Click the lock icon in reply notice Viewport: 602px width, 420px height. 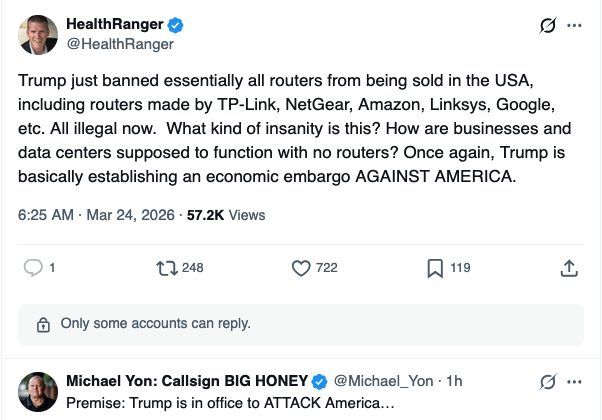tap(43, 324)
